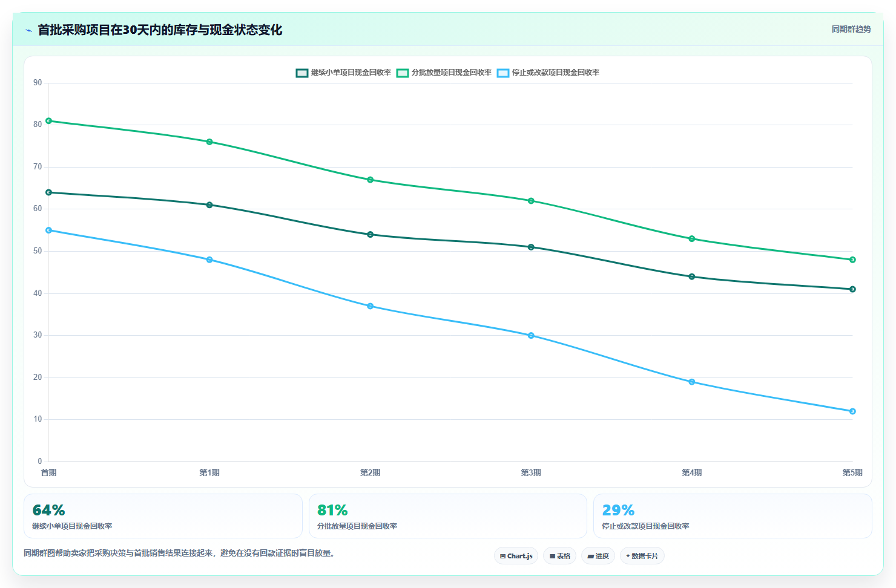Screen dimensions: 896x588
Task: Click the 50 y-axis tick label
Action: click(x=38, y=251)
